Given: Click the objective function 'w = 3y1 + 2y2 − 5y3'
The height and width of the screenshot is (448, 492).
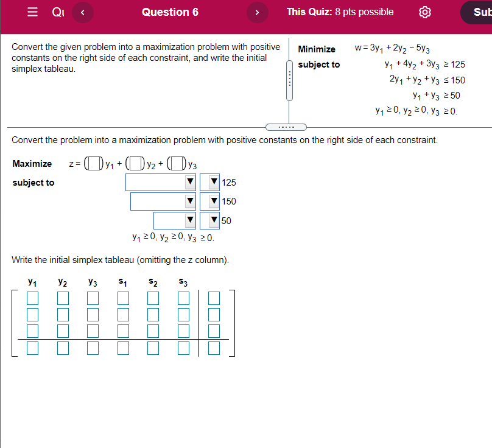Looking at the screenshot, I should point(392,48).
